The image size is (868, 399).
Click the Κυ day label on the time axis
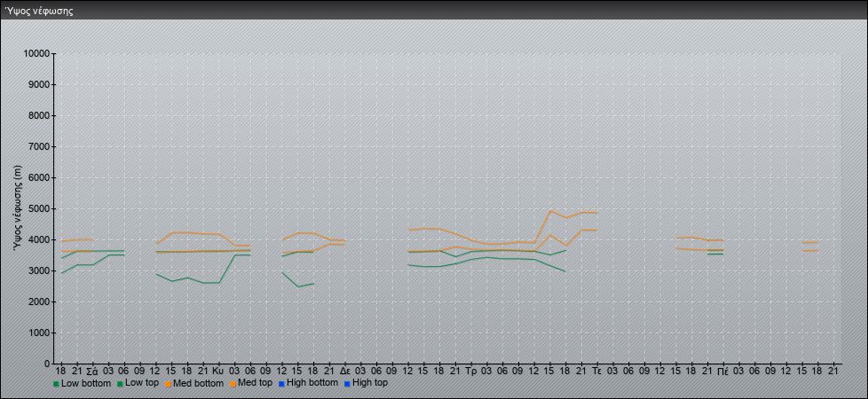pyautogui.click(x=218, y=371)
